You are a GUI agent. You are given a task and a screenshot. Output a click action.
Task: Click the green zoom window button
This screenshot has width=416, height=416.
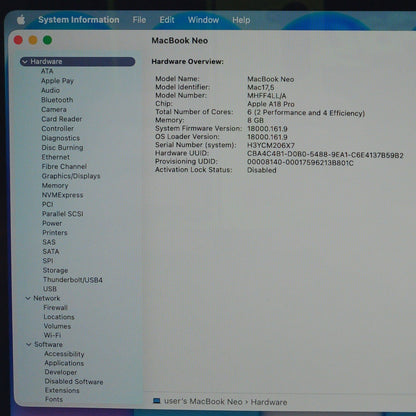47,40
